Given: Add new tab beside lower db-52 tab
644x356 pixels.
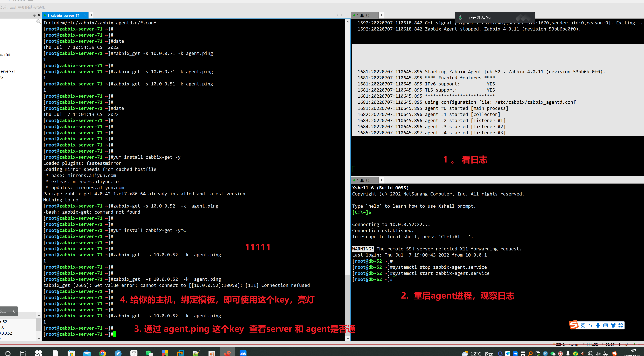Looking at the screenshot, I should 382,180.
